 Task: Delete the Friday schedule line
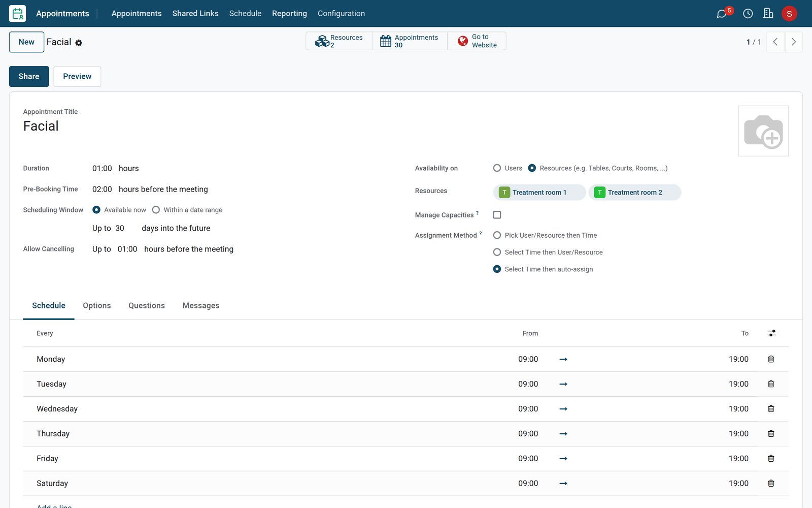(x=771, y=459)
